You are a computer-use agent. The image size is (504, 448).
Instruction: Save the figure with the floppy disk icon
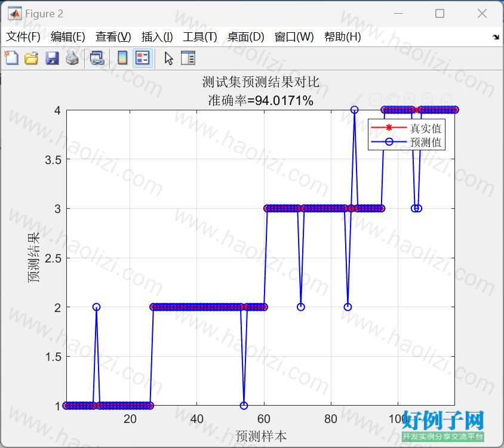52,58
